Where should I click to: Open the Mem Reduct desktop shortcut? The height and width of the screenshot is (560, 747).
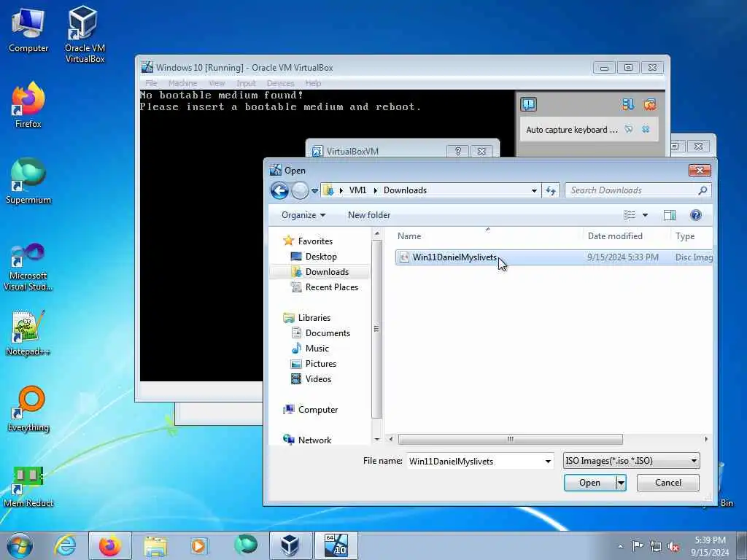click(x=28, y=486)
